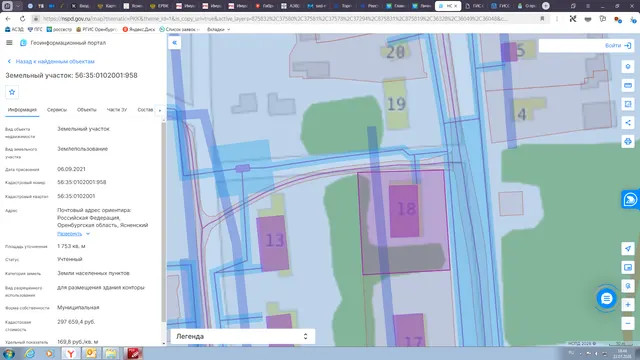
Task: Close the active НС browser tab
Action: 456,6
